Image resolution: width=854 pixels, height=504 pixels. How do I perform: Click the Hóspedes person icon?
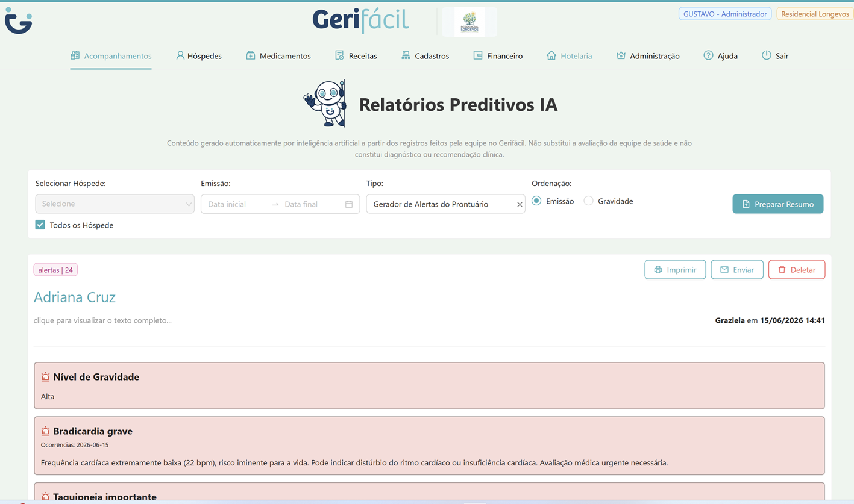pyautogui.click(x=180, y=55)
